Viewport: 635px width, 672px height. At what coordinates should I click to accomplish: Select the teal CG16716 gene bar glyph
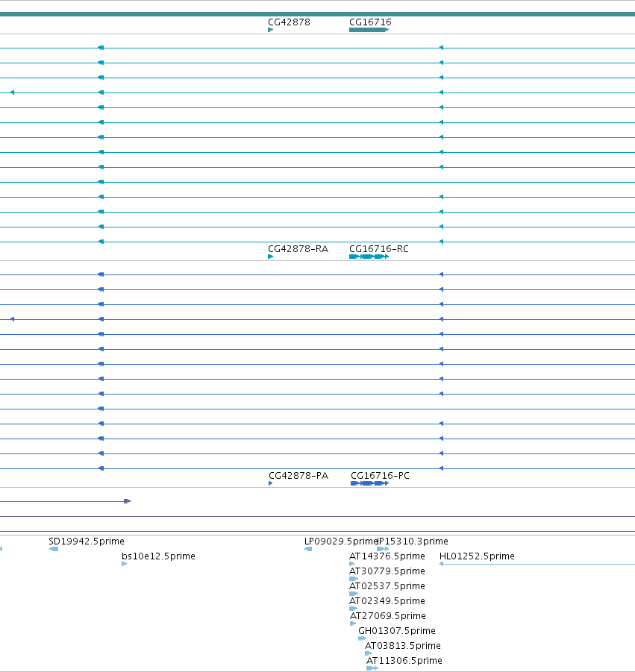pos(369,30)
